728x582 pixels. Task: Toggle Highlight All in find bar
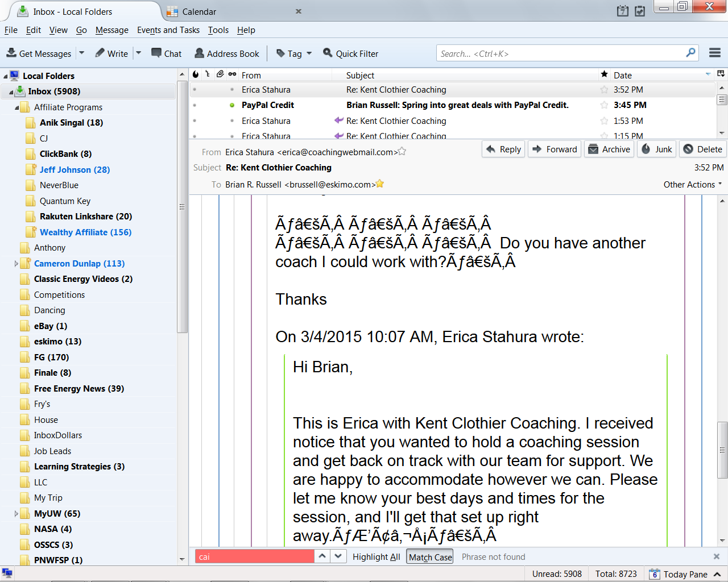click(x=376, y=557)
